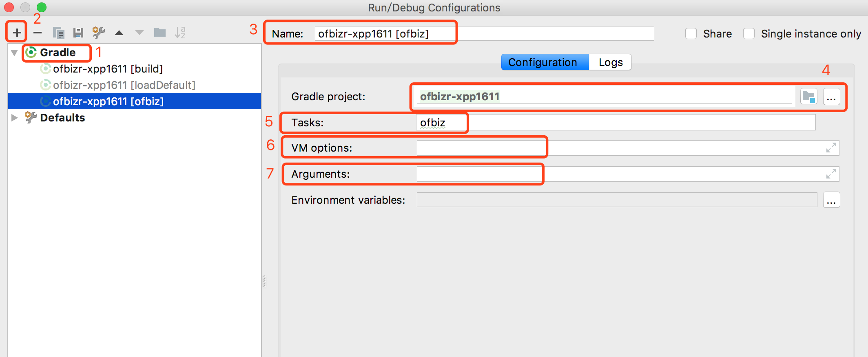The height and width of the screenshot is (357, 868).
Task: Expand the Arguments field editor
Action: coord(831,174)
